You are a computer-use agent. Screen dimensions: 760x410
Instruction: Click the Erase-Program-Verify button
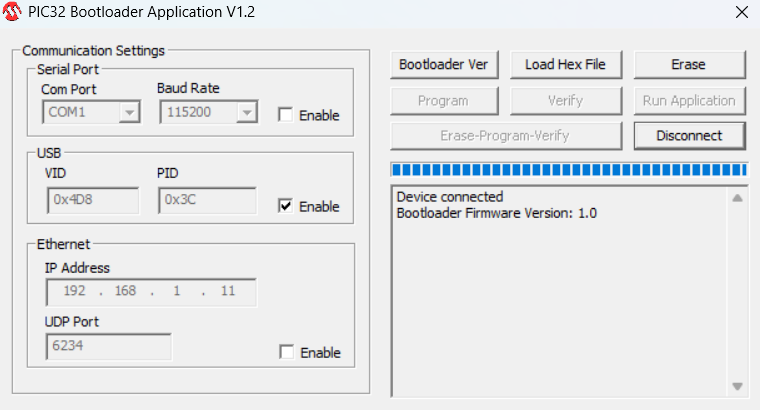pos(506,136)
